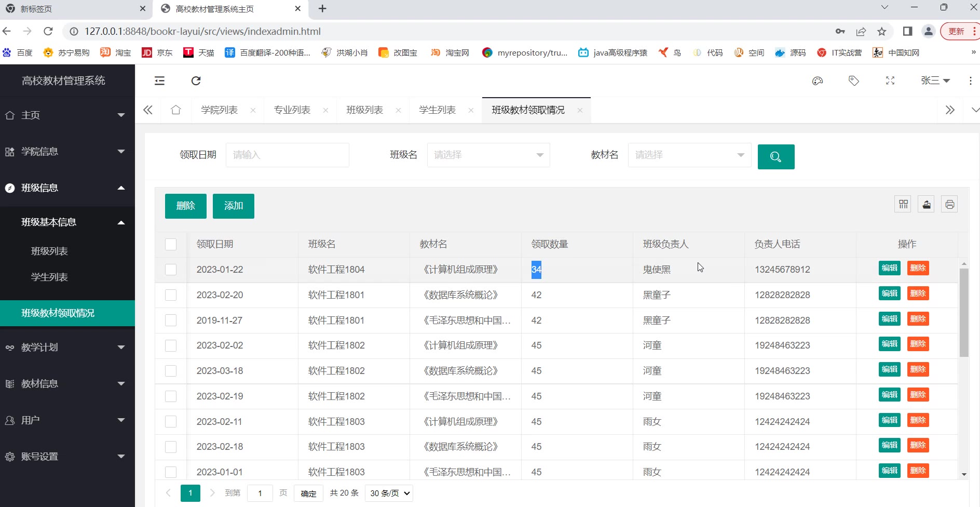Image resolution: width=980 pixels, height=507 pixels.
Task: Check the row dated 2023-02-11
Action: pos(171,422)
